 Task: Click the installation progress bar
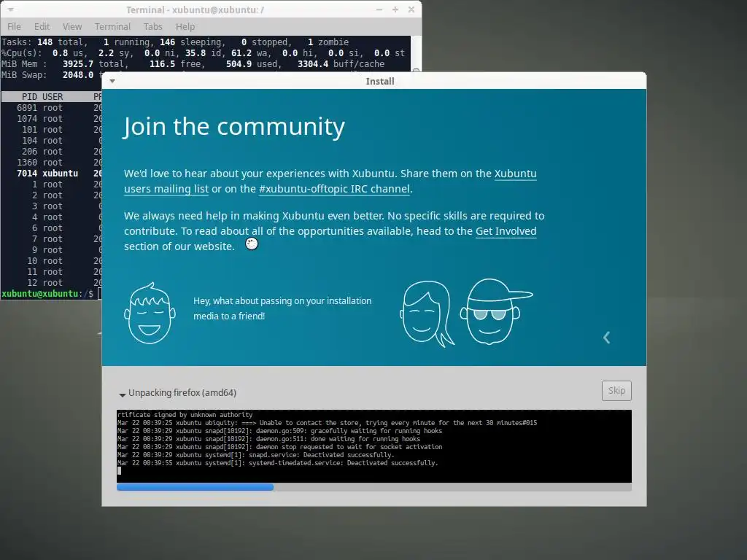pos(374,487)
